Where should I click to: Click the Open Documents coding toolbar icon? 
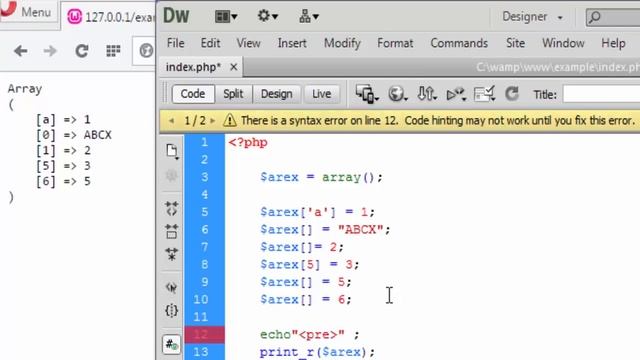click(x=172, y=151)
